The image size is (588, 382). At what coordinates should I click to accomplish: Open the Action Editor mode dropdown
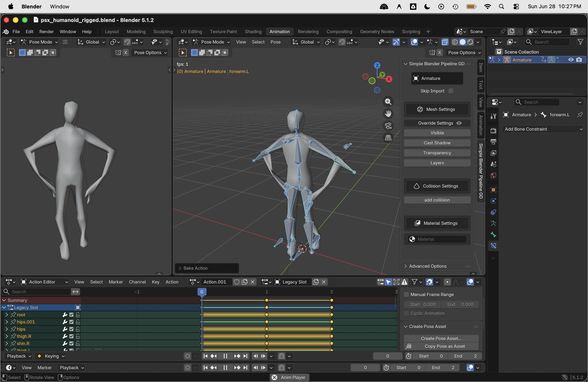pyautogui.click(x=44, y=282)
